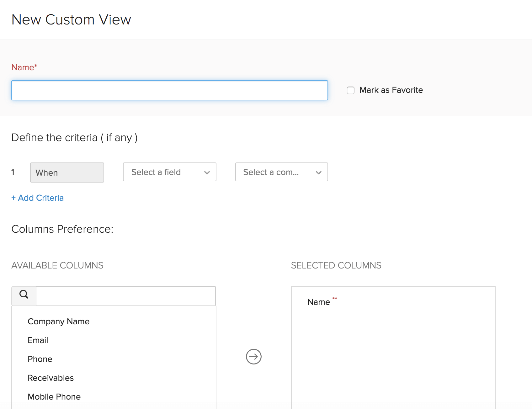Click the When condition selector

(67, 173)
